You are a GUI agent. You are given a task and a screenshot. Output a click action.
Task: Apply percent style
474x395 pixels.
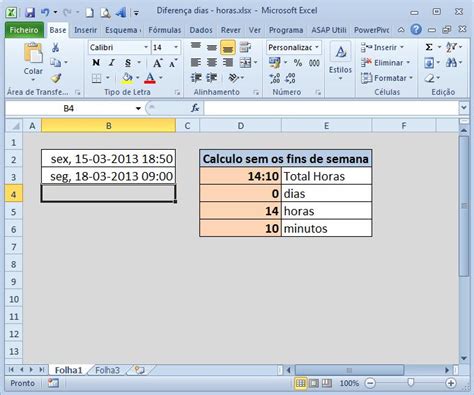tap(298, 63)
